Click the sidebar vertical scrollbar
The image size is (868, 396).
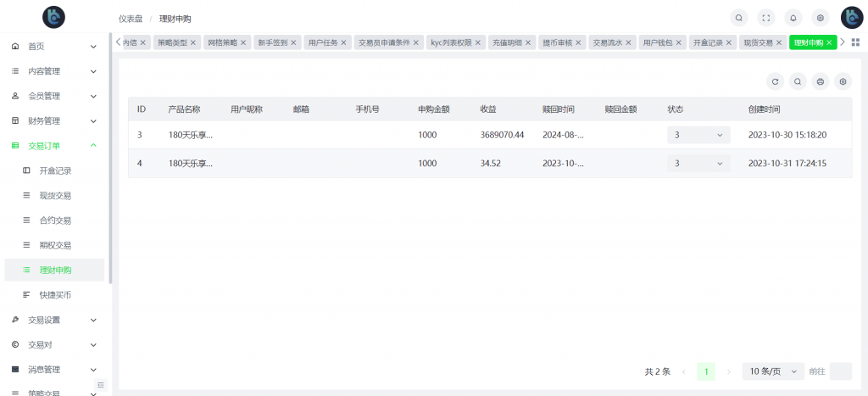pos(111,158)
